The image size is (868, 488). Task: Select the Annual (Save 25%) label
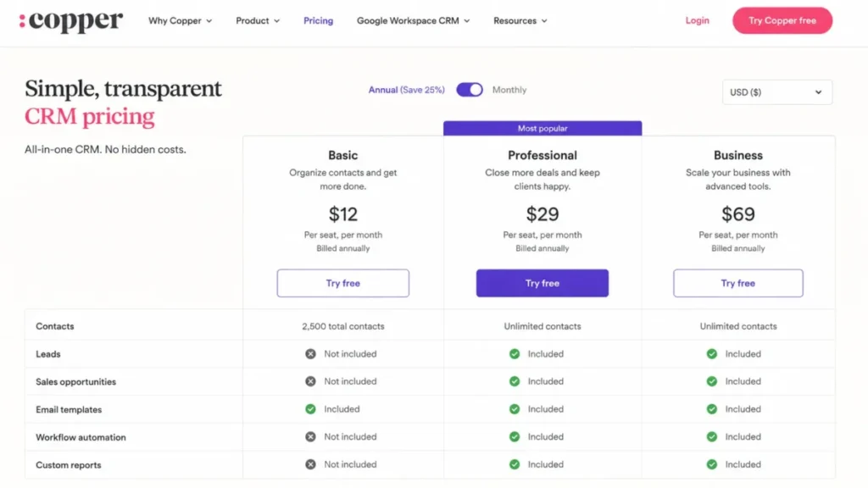click(406, 90)
